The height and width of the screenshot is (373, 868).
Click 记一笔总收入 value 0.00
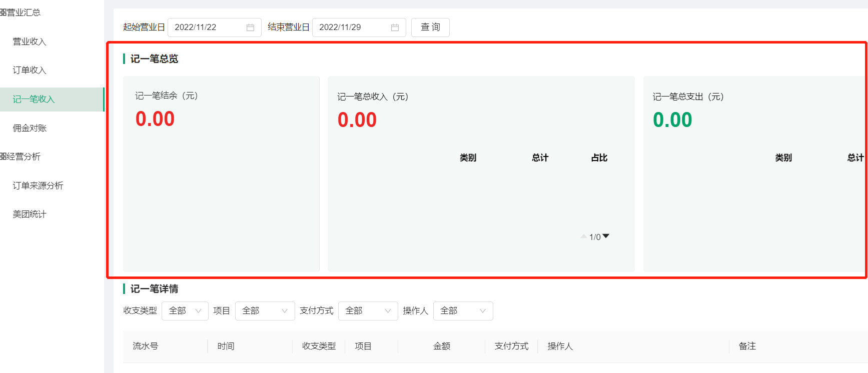(357, 120)
